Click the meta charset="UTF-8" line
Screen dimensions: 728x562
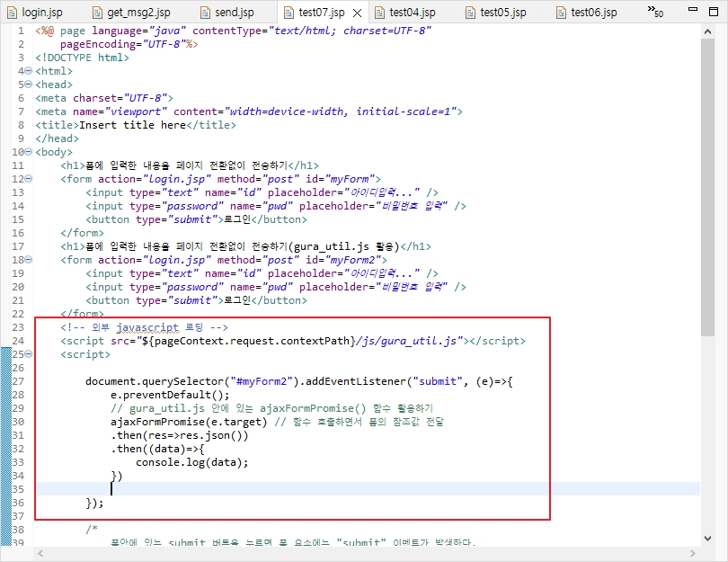coord(104,98)
